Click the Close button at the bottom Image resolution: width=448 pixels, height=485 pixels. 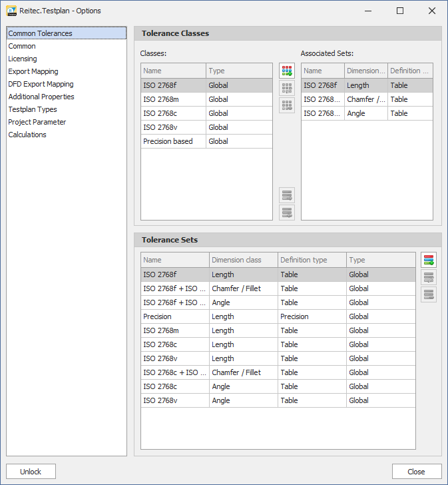416,472
